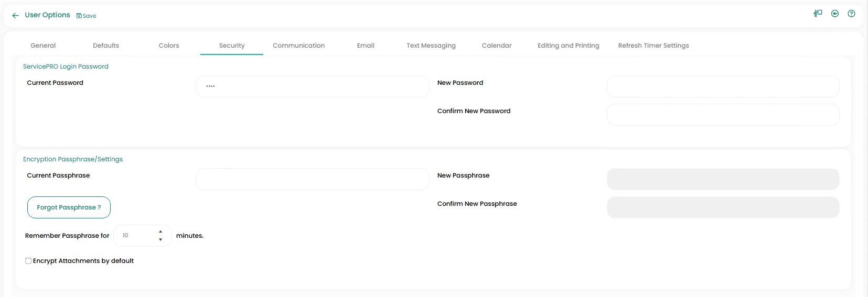Focus the Current Passphrase text field

pyautogui.click(x=313, y=179)
